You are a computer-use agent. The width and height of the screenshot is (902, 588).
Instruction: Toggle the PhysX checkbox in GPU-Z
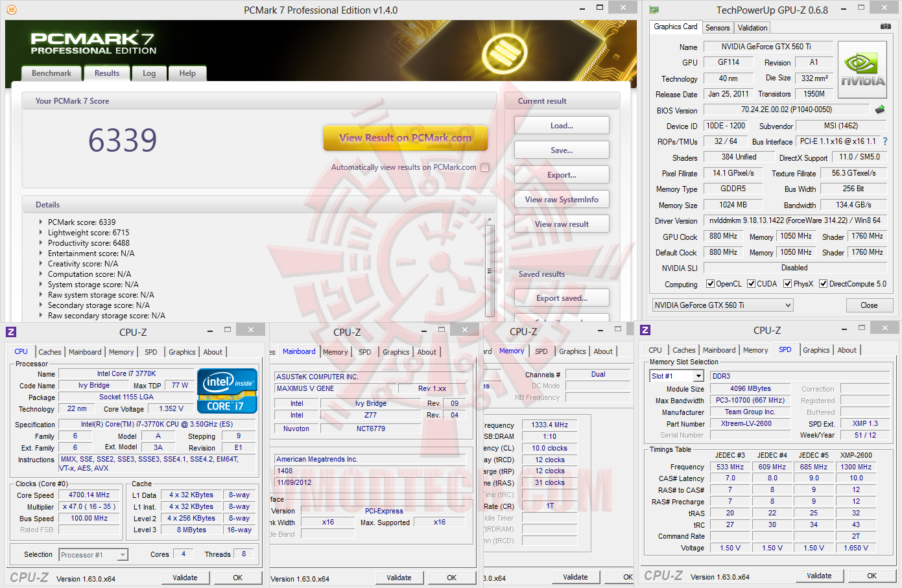[x=787, y=284]
